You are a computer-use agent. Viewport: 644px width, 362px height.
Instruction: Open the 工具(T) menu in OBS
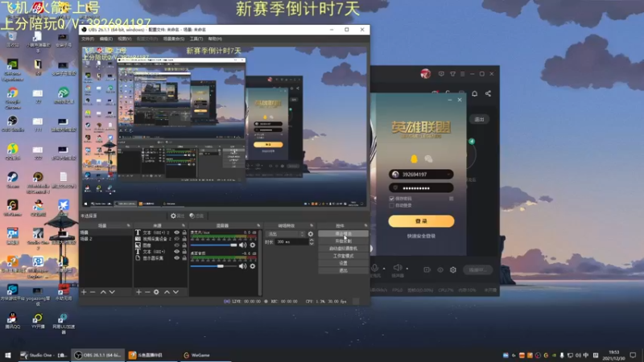click(x=196, y=39)
